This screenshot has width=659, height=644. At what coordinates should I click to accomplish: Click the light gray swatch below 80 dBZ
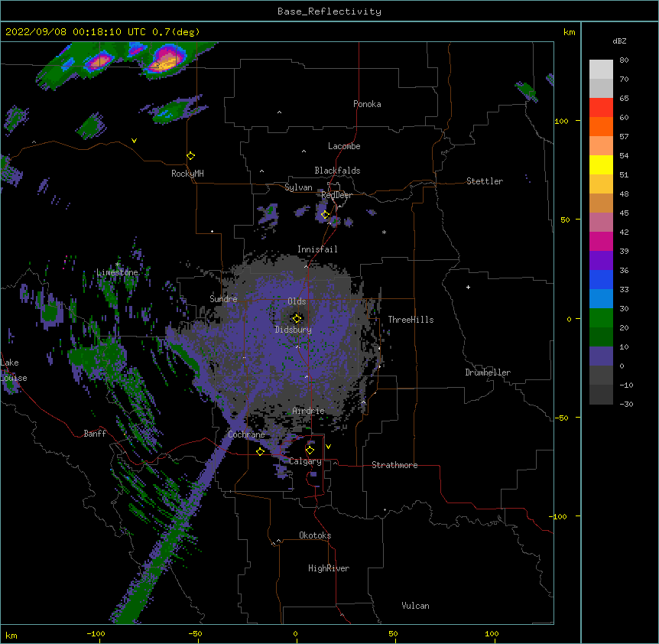coord(601,70)
